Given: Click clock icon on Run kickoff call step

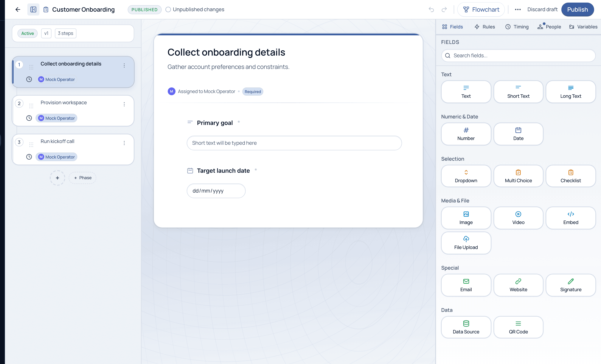Looking at the screenshot, I should click(x=29, y=157).
